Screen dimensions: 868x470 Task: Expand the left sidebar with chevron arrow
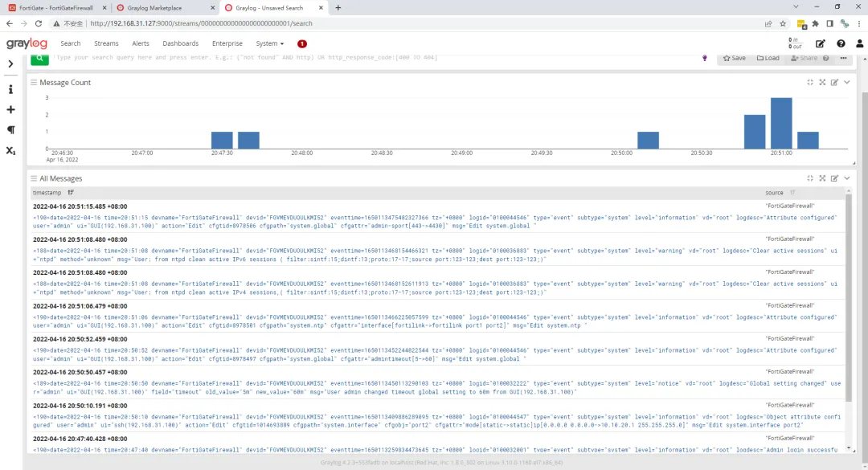click(x=10, y=63)
